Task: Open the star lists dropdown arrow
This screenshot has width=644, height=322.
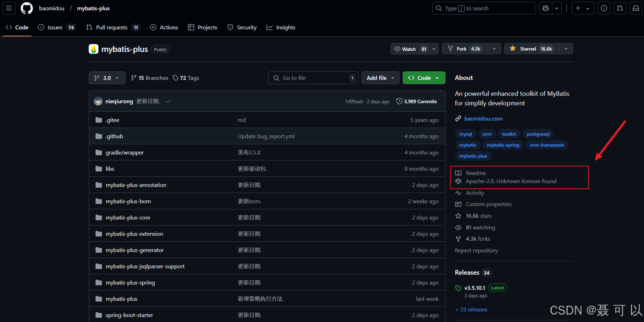Action: pyautogui.click(x=566, y=49)
